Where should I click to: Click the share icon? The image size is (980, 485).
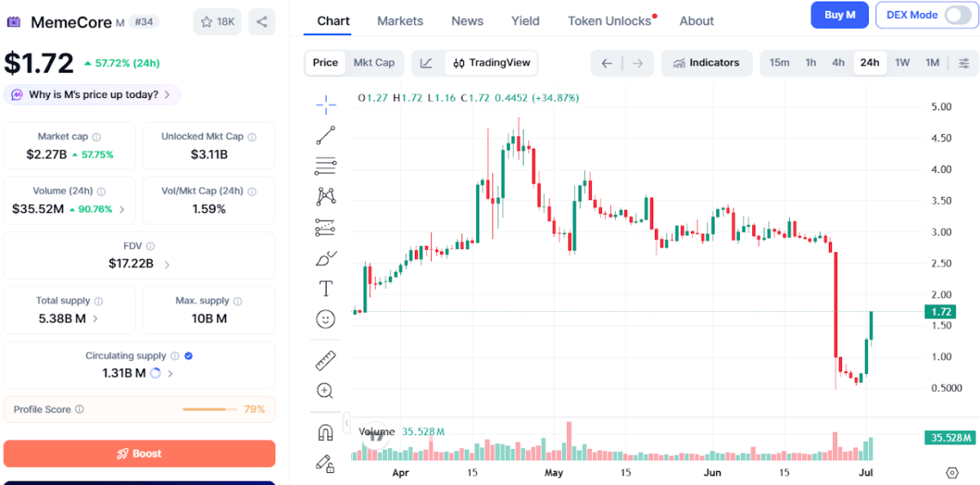click(262, 22)
